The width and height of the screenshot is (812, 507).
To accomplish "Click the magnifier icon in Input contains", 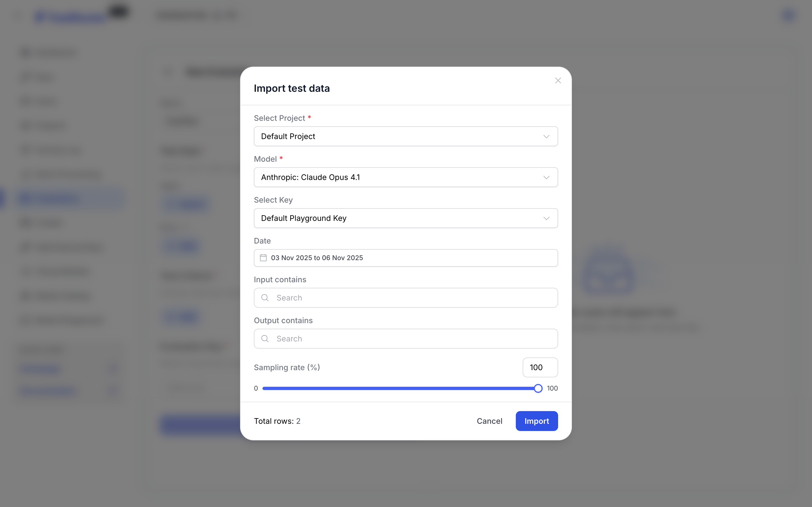I will [x=265, y=298].
